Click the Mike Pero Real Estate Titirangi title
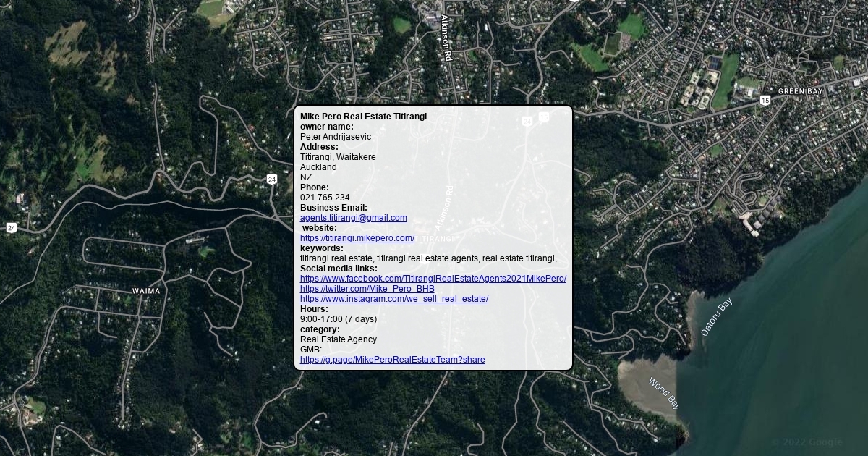The width and height of the screenshot is (868, 456). [363, 117]
